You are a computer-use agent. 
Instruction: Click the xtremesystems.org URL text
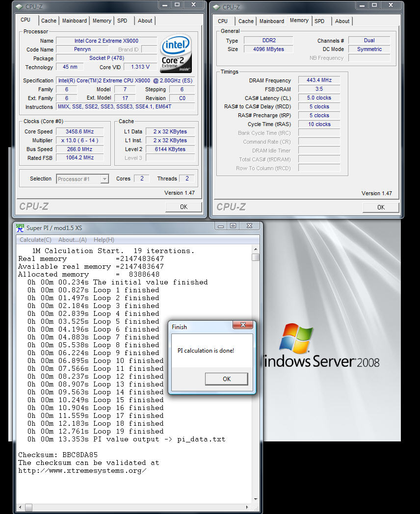tap(82, 471)
